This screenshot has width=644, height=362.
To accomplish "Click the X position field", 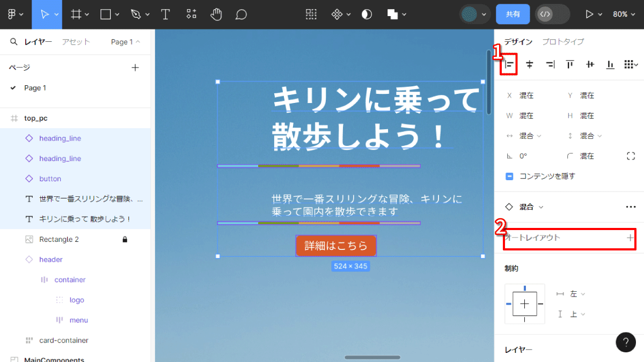I will click(527, 96).
